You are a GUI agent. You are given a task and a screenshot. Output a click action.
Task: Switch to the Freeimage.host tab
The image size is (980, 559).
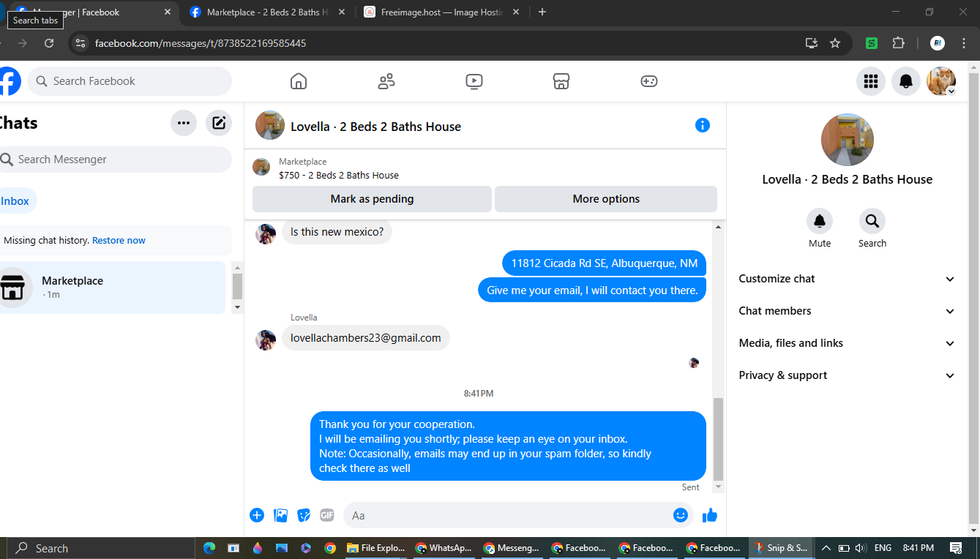coord(441,12)
